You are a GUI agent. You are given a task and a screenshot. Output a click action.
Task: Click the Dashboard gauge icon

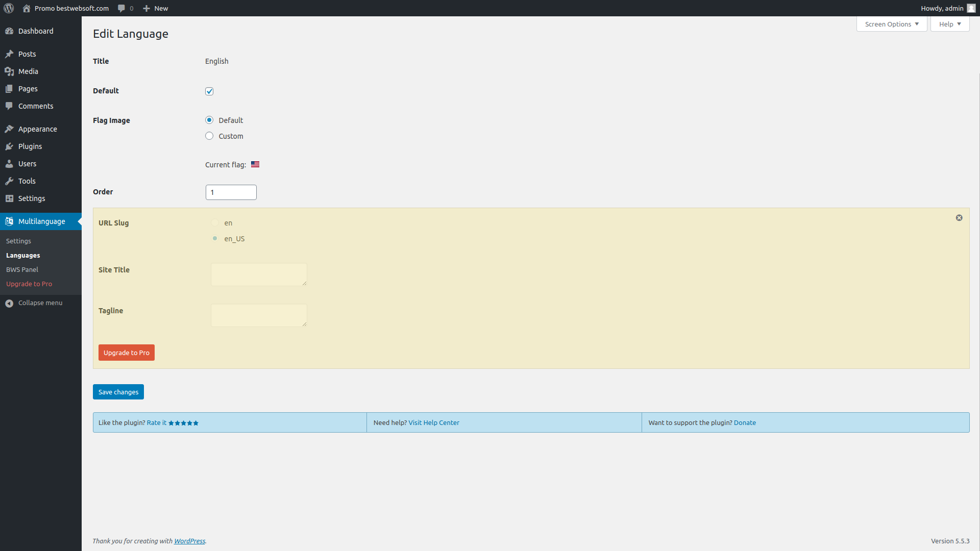click(x=9, y=31)
